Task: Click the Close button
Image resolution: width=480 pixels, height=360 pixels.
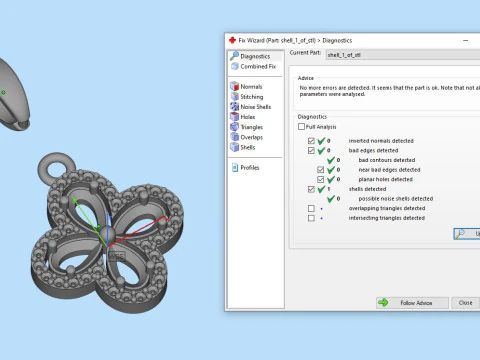Action: [465, 303]
